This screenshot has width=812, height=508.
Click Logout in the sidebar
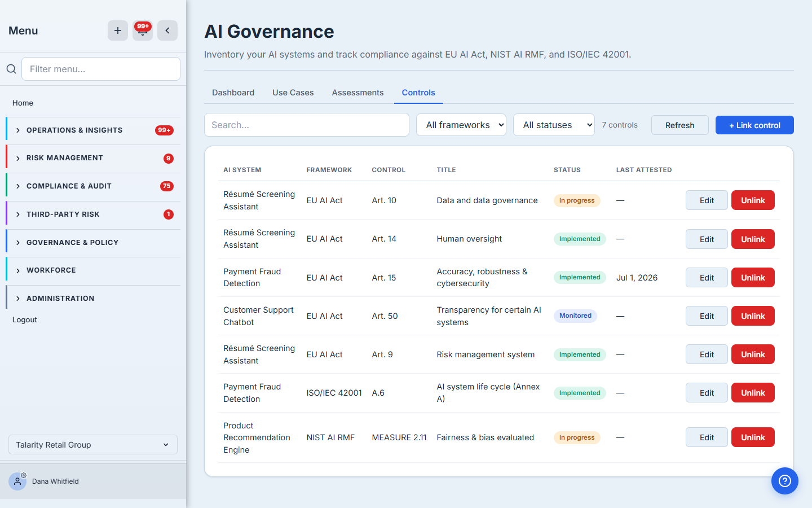pyautogui.click(x=25, y=319)
